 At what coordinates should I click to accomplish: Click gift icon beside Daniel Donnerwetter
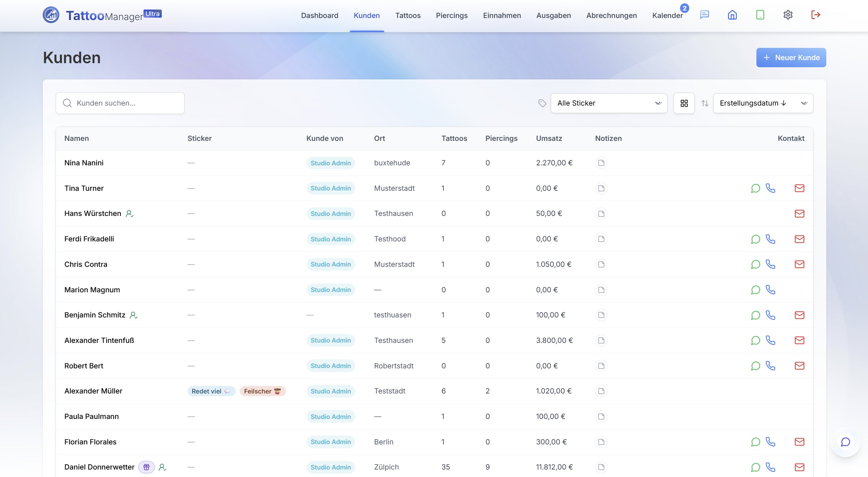tap(147, 467)
